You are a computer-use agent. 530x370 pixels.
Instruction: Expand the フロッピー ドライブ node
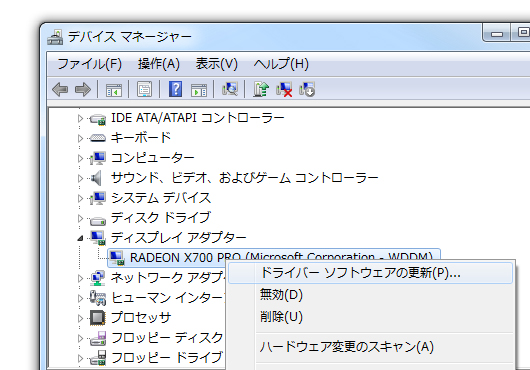(x=80, y=358)
